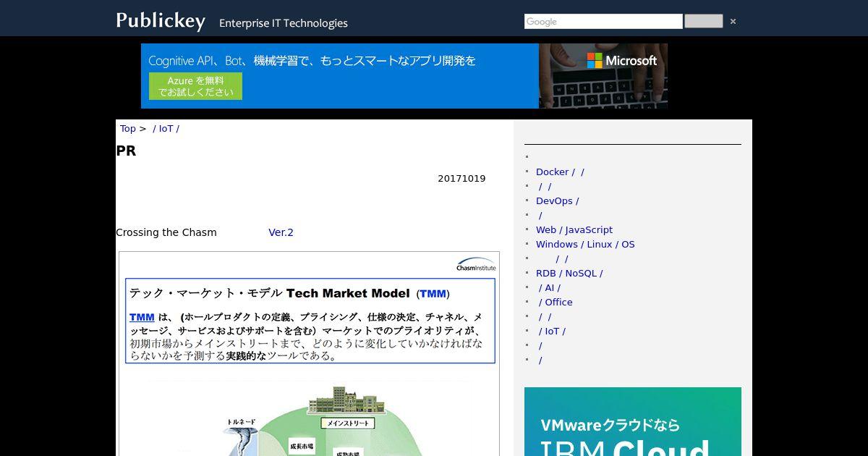Click the date 20171019 text
Image resolution: width=868 pixels, height=456 pixels.
click(x=461, y=179)
